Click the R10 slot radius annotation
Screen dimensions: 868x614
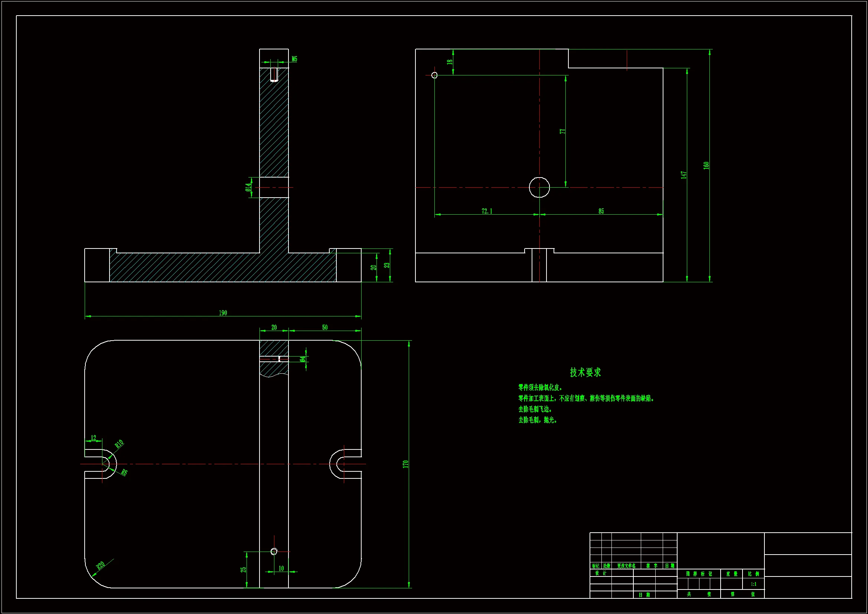click(x=119, y=444)
